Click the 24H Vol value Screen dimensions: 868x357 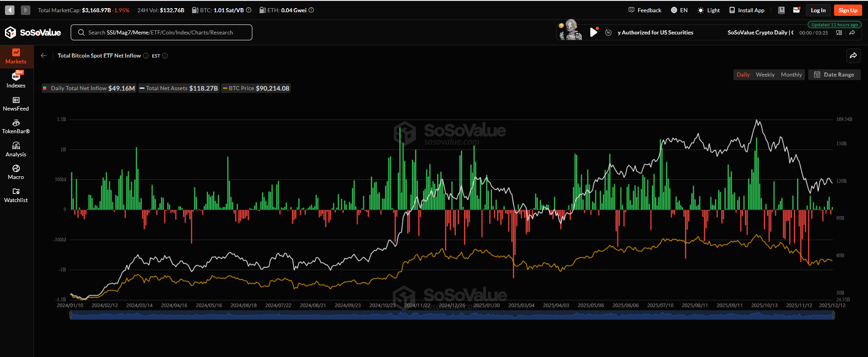172,10
